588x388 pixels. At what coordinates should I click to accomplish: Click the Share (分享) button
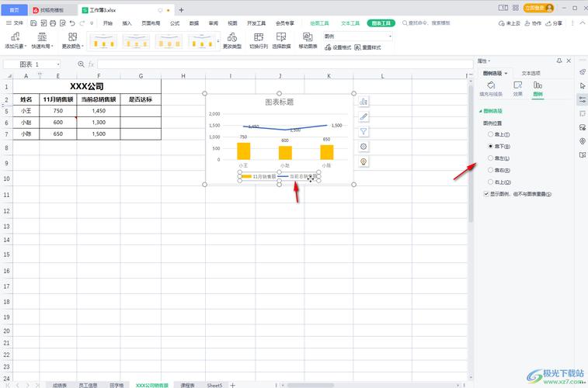point(554,23)
